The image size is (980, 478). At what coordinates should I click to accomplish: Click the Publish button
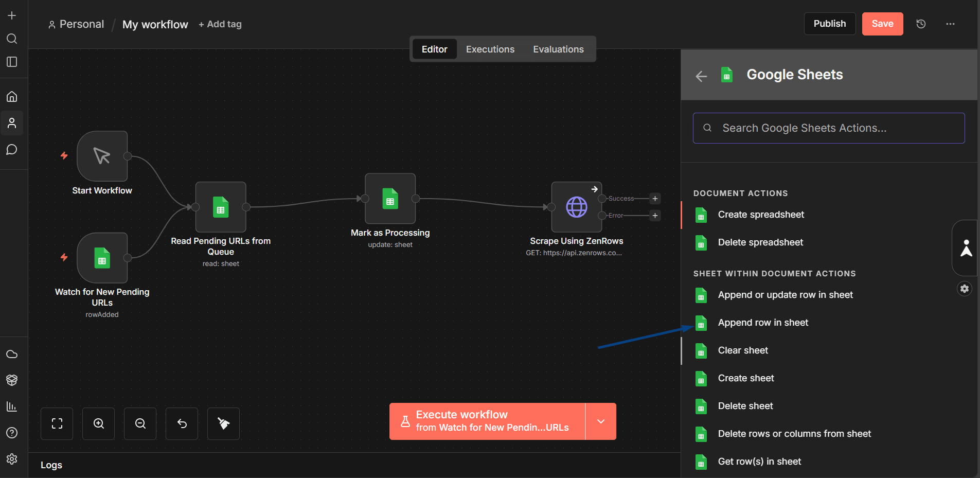pos(830,24)
